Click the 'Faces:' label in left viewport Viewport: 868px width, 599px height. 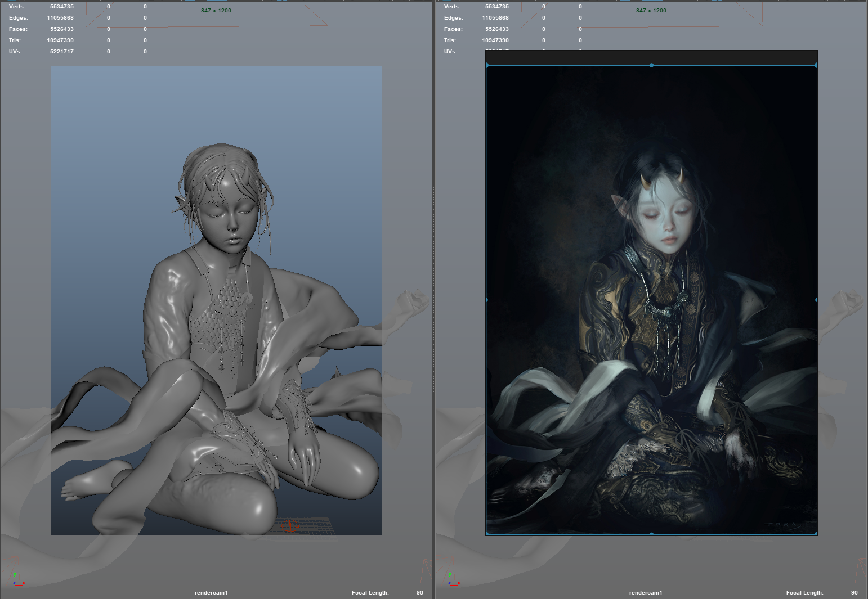(19, 29)
